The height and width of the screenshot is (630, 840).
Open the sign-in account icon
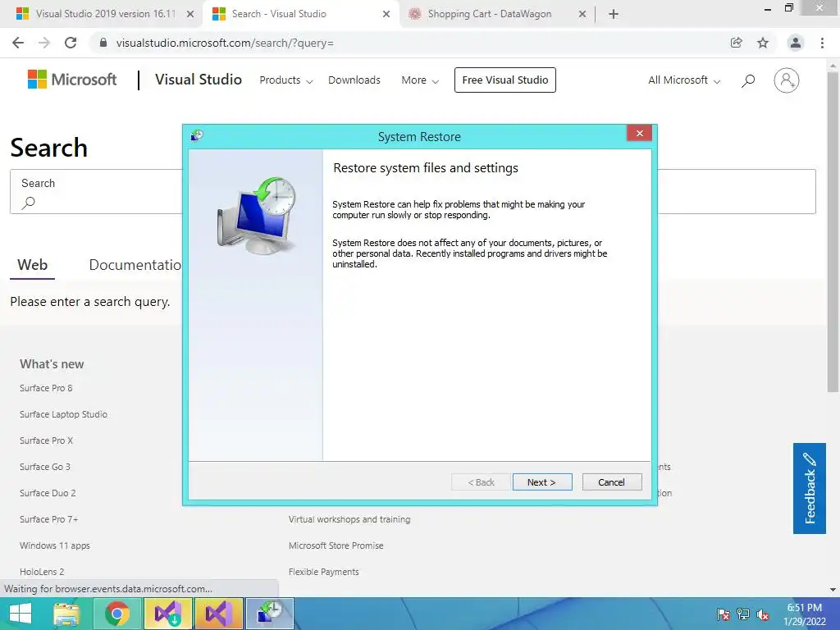coord(787,80)
